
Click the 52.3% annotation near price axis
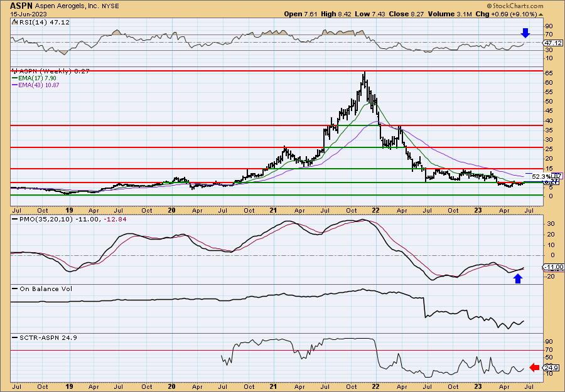[541, 176]
